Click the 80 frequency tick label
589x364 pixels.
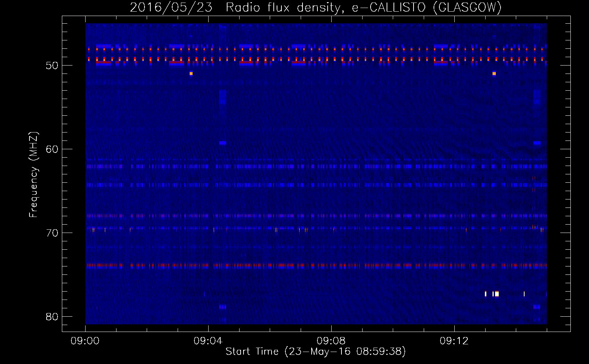(52, 317)
